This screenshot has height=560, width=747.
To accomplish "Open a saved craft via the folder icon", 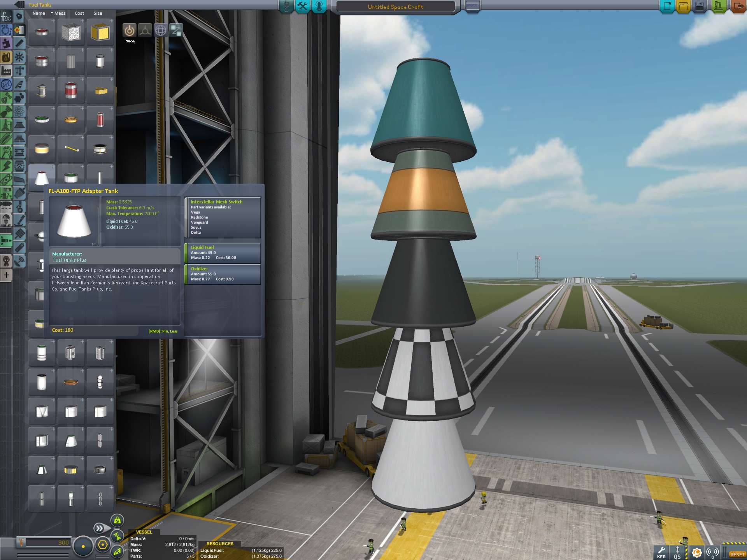I will click(684, 6).
